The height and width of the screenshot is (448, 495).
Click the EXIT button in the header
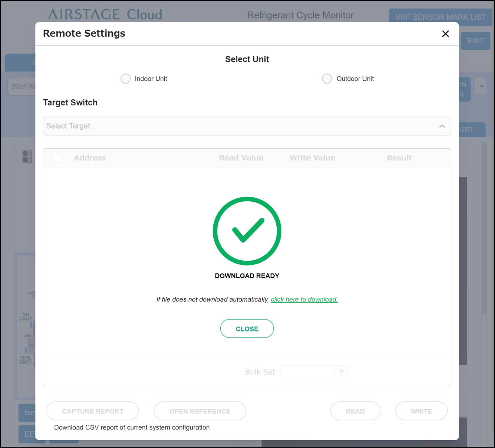click(476, 41)
